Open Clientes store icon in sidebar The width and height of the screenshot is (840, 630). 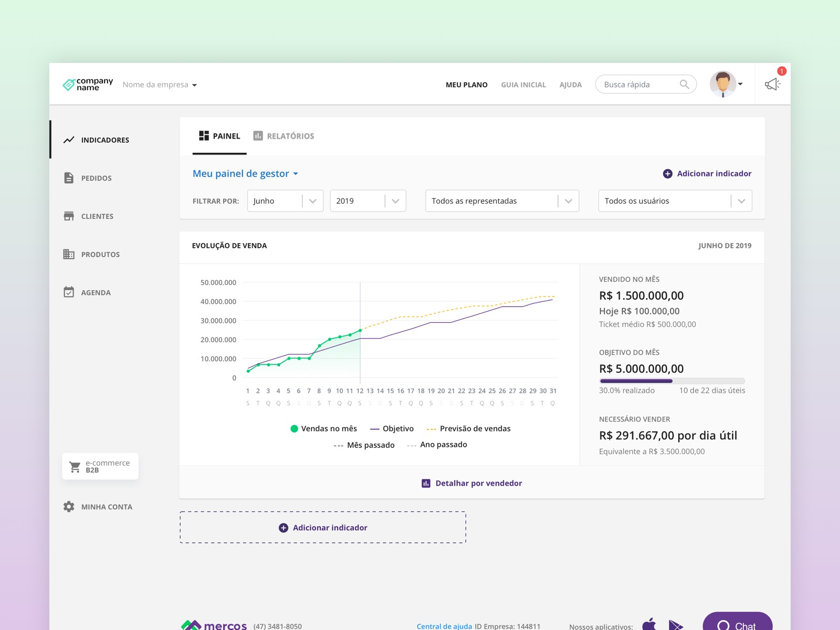[x=69, y=216]
